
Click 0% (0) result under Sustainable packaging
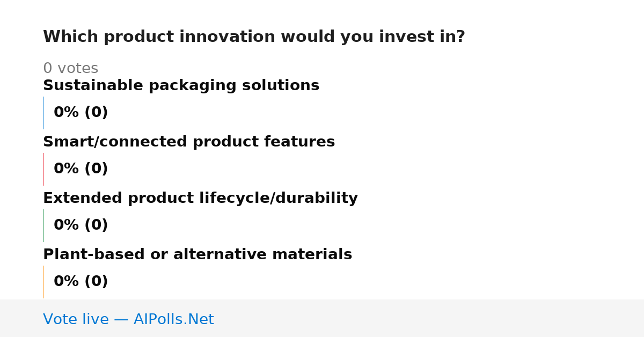(80, 113)
